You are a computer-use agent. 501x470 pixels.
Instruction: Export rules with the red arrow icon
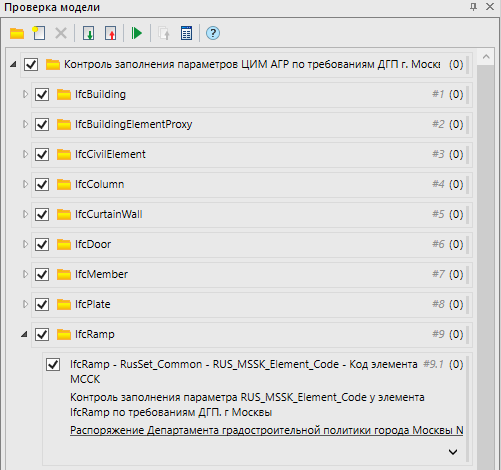tap(111, 33)
